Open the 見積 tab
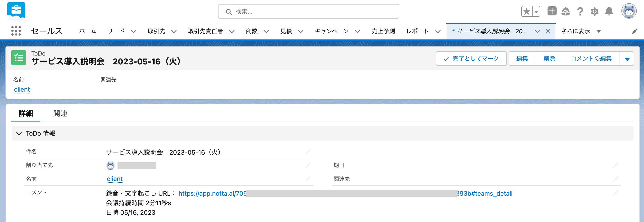Image resolution: width=644 pixels, height=222 pixels. pyautogui.click(x=286, y=31)
